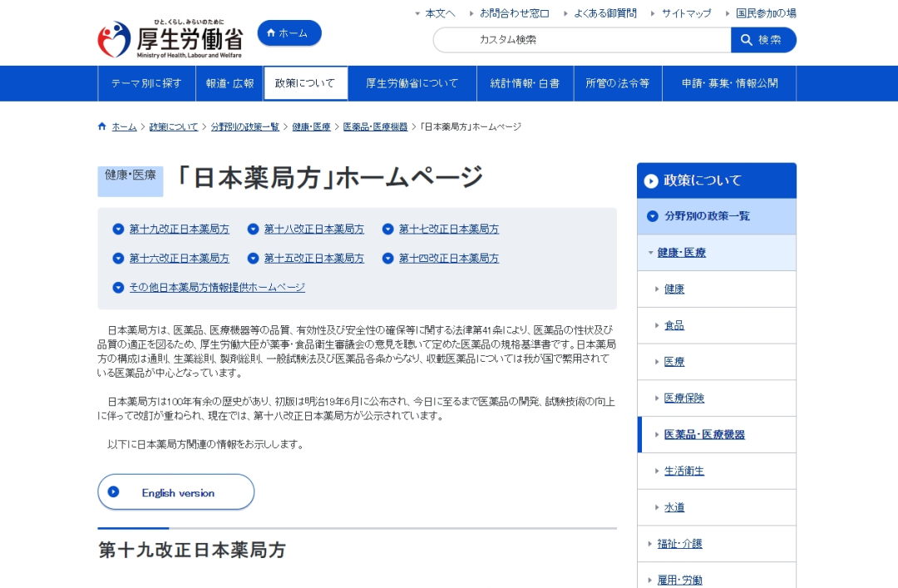Image resolution: width=898 pixels, height=588 pixels.
Task: Select 申請・募集・情報公開 in navigation bar
Action: point(729,83)
